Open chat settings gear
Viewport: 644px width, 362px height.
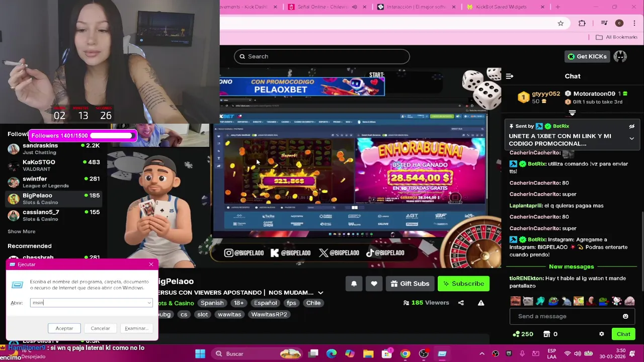click(601, 334)
